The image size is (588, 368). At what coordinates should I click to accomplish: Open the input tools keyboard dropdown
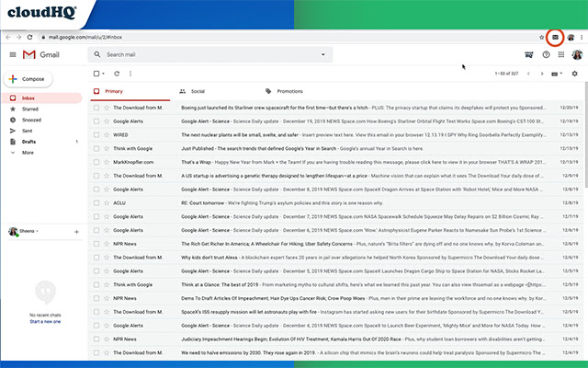[x=557, y=74]
